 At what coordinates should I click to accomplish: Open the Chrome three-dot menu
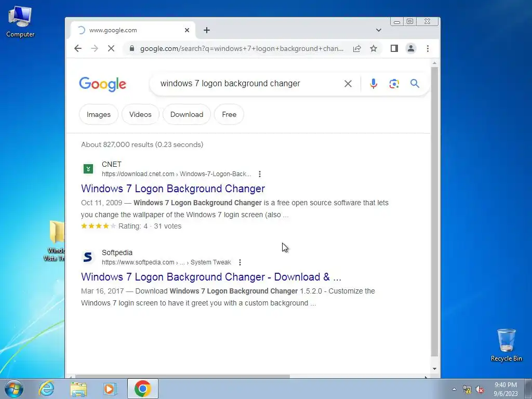tap(428, 48)
